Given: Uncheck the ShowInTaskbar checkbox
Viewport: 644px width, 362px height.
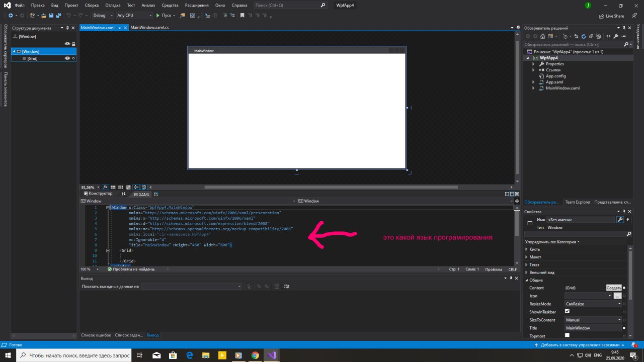Looking at the screenshot, I should [567, 311].
